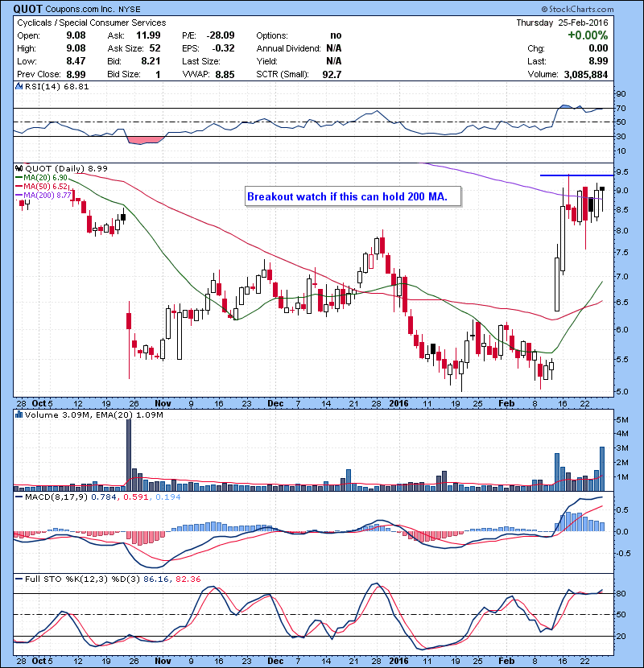Click the QUOT (Daily) 8.99 chart label

click(67, 168)
